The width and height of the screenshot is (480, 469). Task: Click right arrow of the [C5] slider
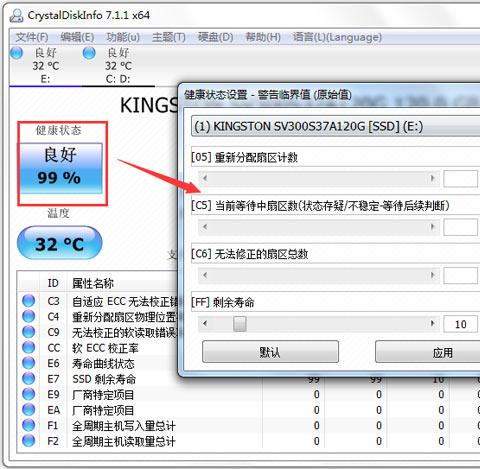point(433,227)
